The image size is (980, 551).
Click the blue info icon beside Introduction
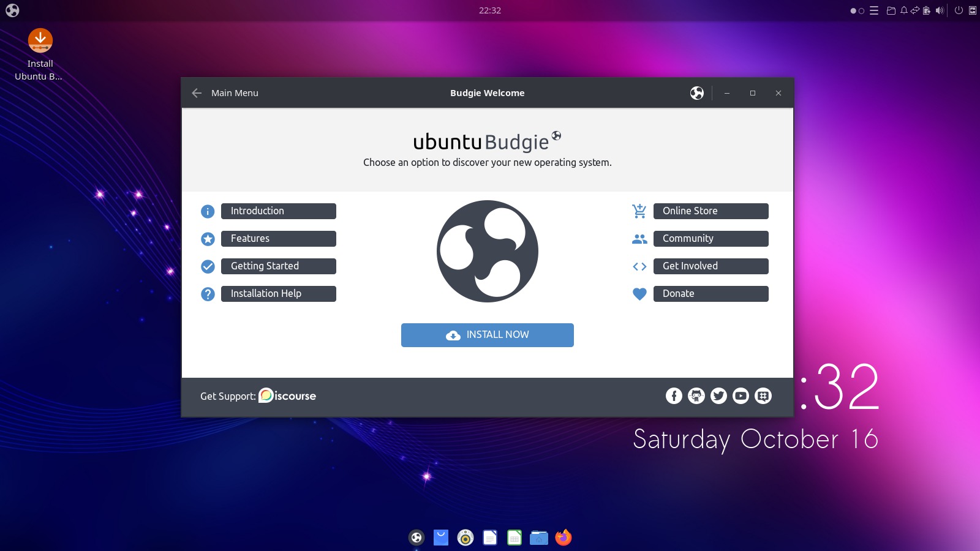tap(208, 211)
